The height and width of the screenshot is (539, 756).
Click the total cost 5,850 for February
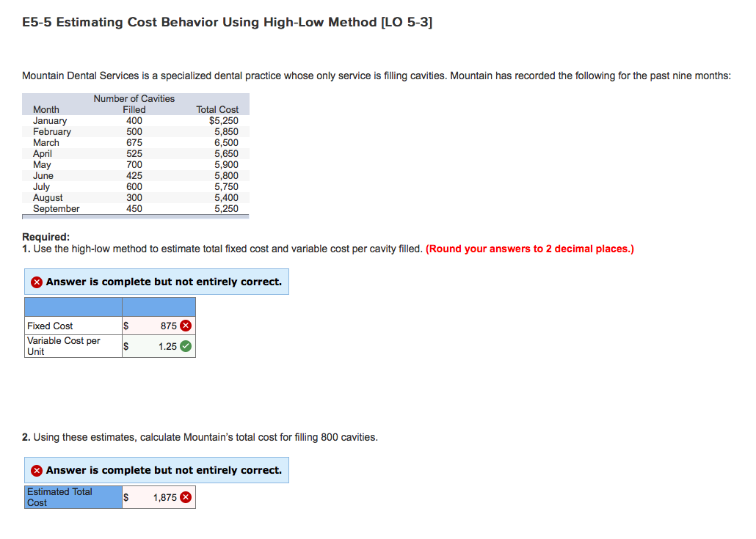click(x=226, y=132)
